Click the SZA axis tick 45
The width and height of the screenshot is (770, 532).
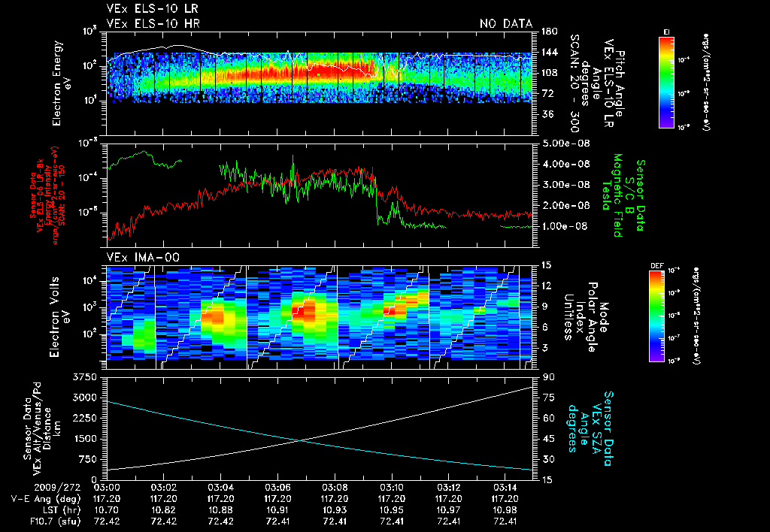coord(548,440)
